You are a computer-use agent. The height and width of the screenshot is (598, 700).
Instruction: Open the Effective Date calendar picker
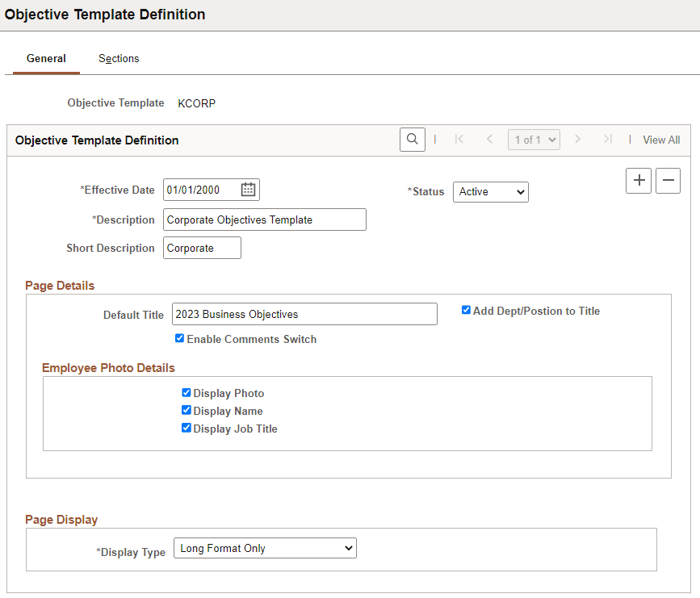[248, 190]
